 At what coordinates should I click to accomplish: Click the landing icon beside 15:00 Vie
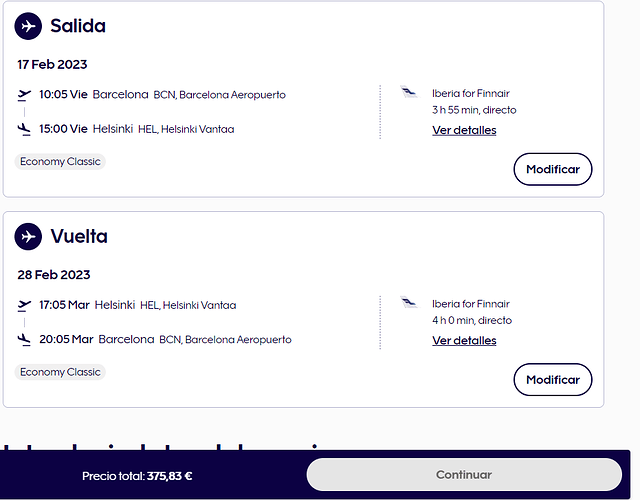(x=24, y=129)
